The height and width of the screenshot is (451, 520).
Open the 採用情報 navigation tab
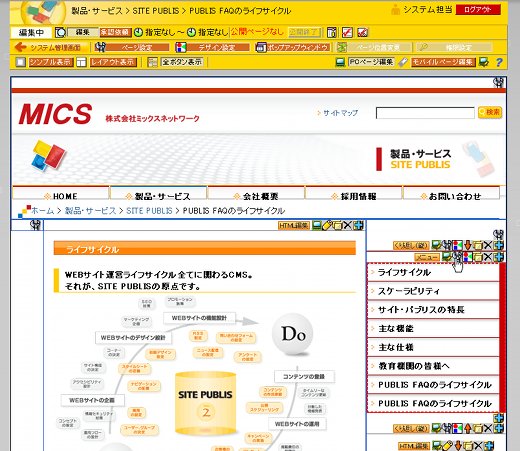click(353, 194)
